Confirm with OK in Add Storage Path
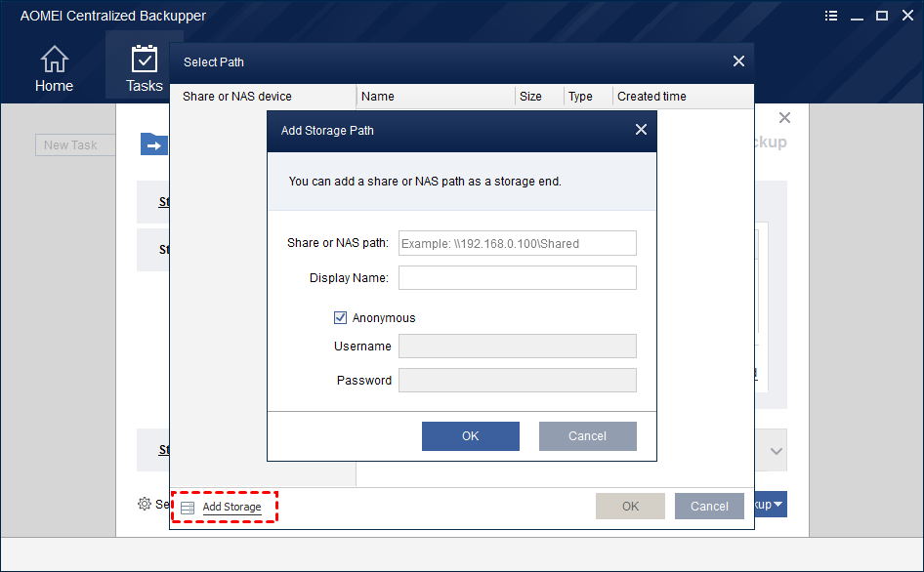The image size is (924, 572). pos(470,436)
